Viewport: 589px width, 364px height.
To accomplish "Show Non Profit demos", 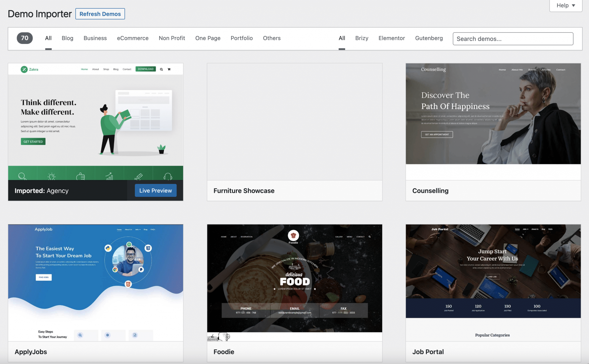I will coord(172,38).
